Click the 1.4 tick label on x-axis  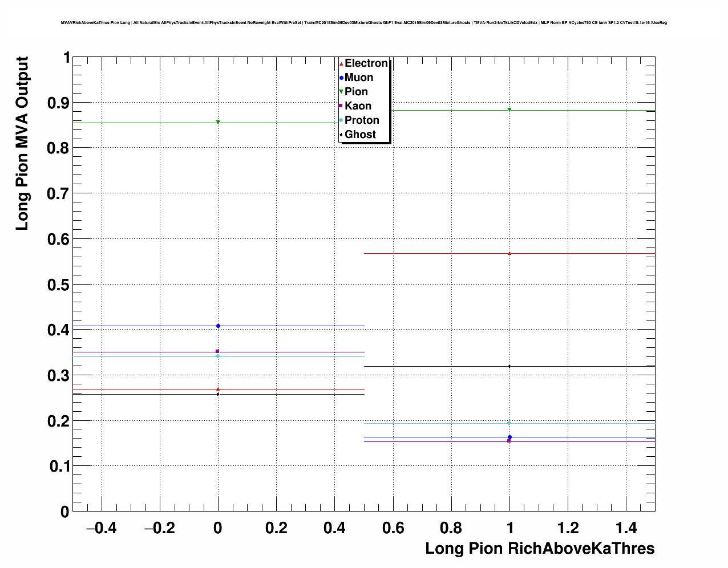click(x=626, y=528)
